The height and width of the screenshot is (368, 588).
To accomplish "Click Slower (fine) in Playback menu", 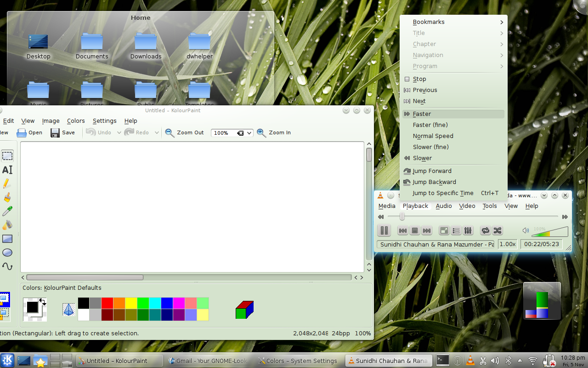I will [453, 147].
